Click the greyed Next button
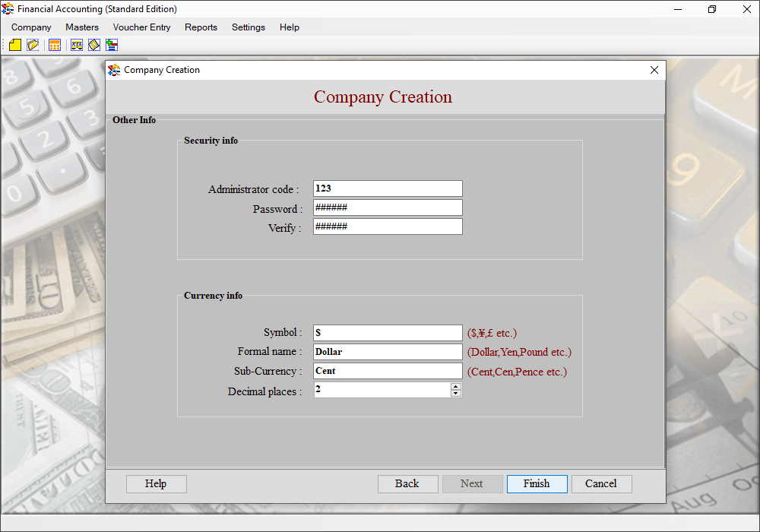760x532 pixels. [x=472, y=483]
